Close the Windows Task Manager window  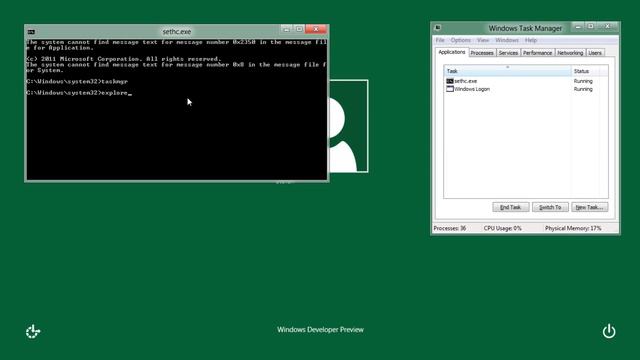click(607, 27)
